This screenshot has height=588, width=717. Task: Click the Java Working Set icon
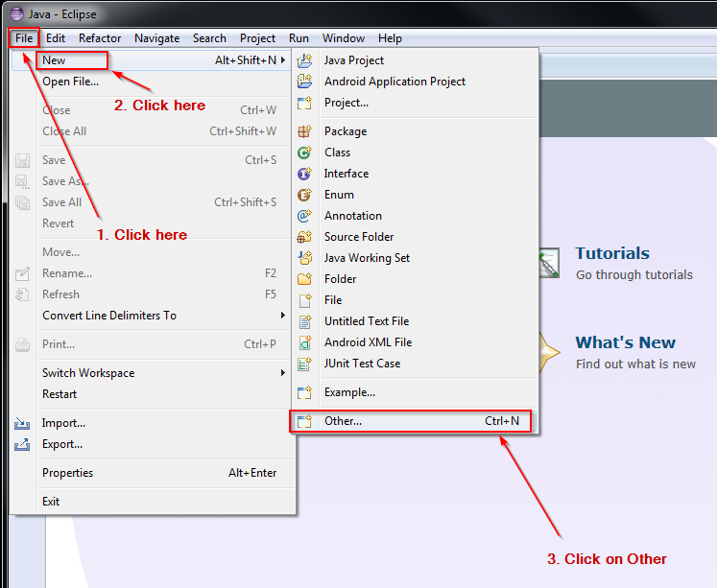(x=304, y=258)
